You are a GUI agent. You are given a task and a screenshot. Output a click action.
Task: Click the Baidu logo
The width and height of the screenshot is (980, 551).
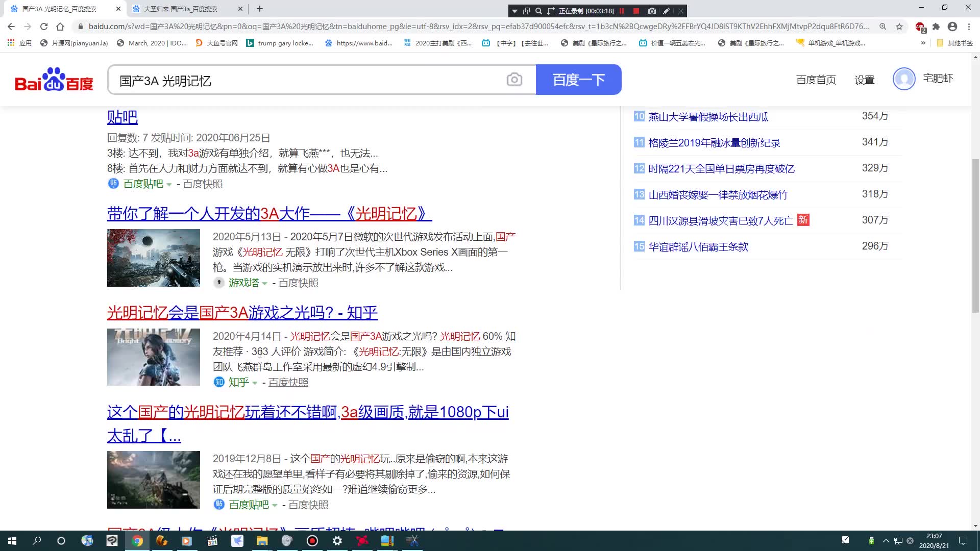[x=54, y=80]
